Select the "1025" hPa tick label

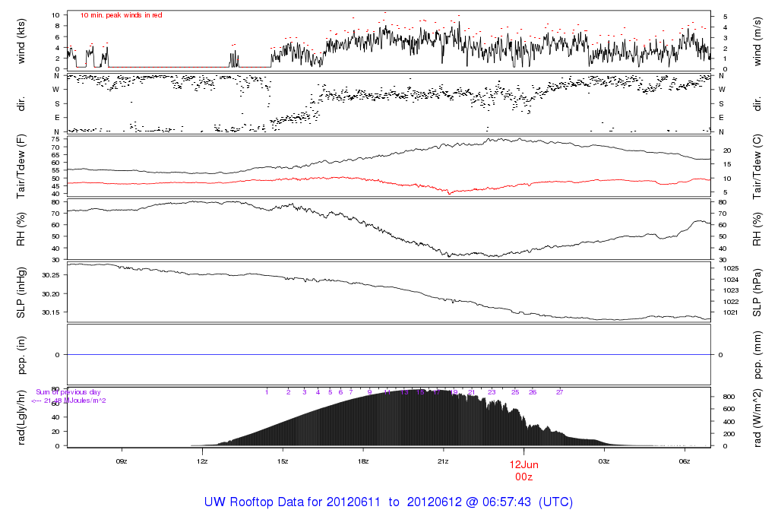(731, 268)
